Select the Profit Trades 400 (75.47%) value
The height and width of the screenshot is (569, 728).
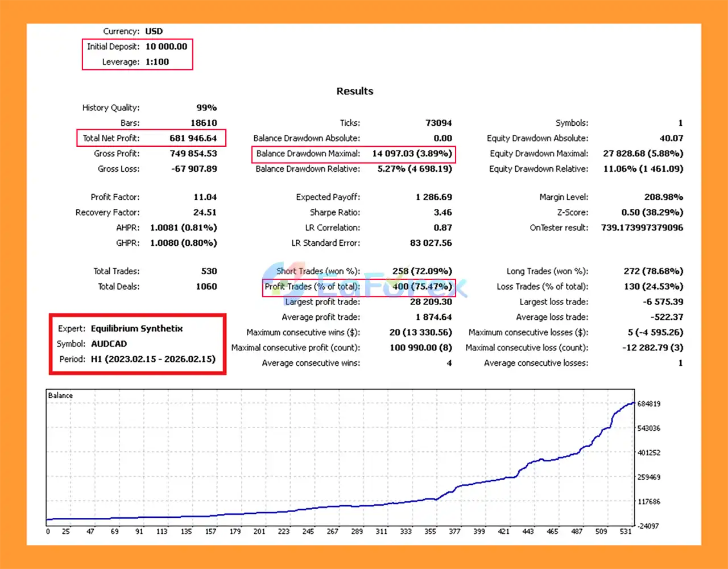coord(422,287)
